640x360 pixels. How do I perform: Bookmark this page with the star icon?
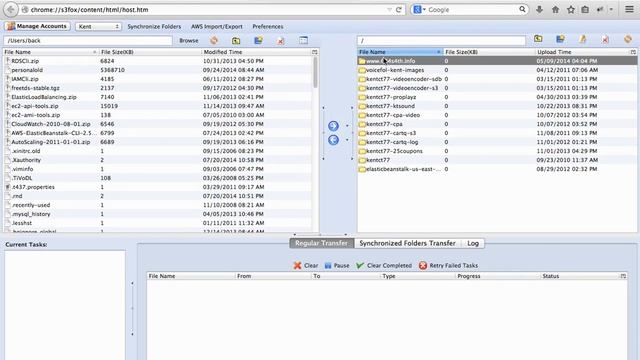tap(571, 9)
